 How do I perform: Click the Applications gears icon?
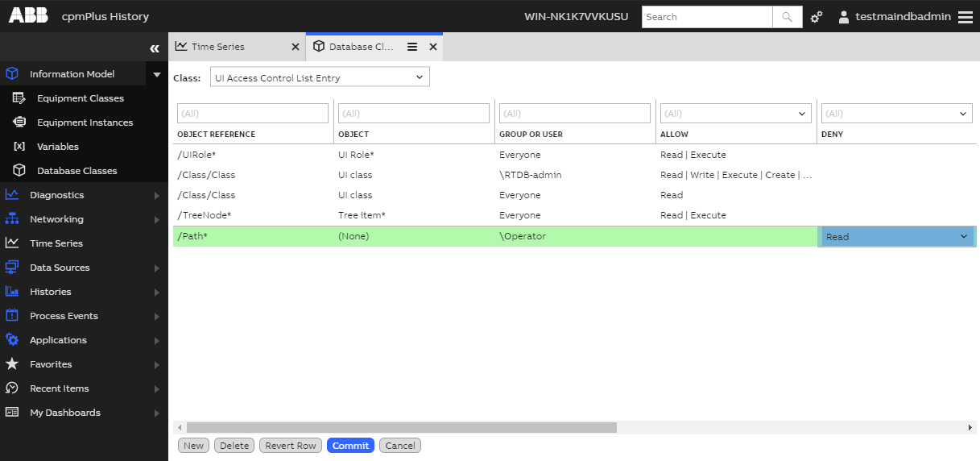(12, 339)
